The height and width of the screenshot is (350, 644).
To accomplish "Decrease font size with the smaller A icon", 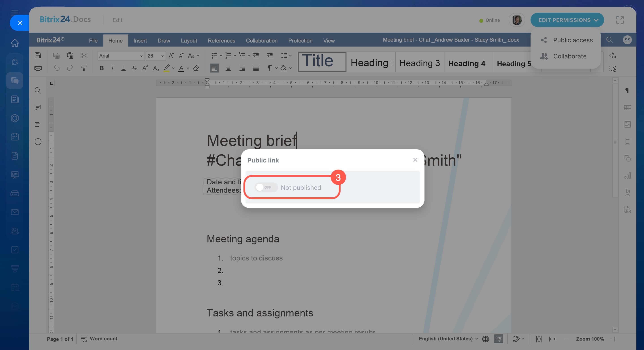I will (181, 55).
